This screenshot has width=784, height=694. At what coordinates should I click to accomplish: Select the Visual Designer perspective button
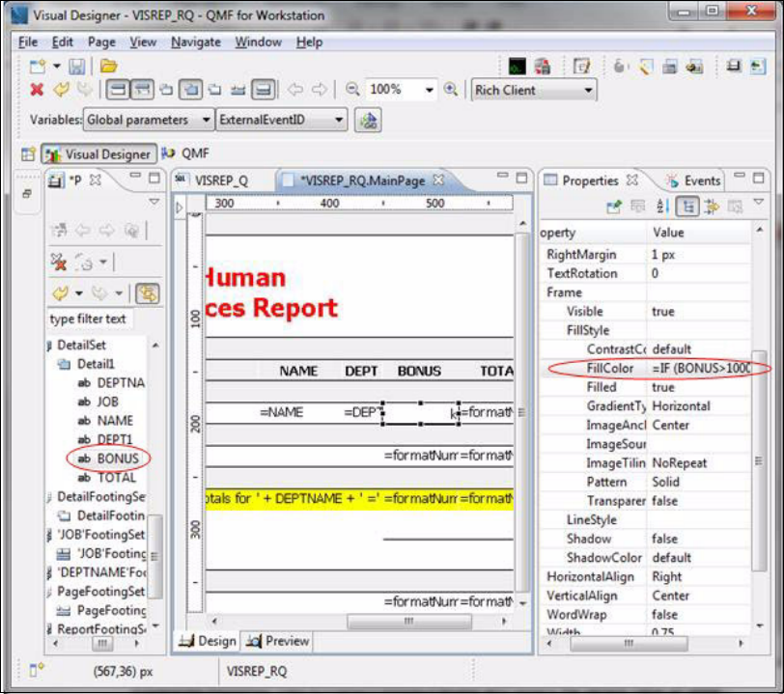99,154
